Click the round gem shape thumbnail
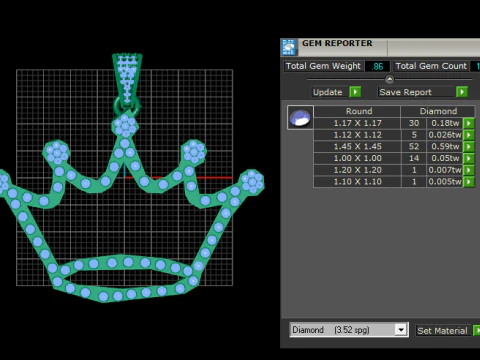 coord(300,117)
